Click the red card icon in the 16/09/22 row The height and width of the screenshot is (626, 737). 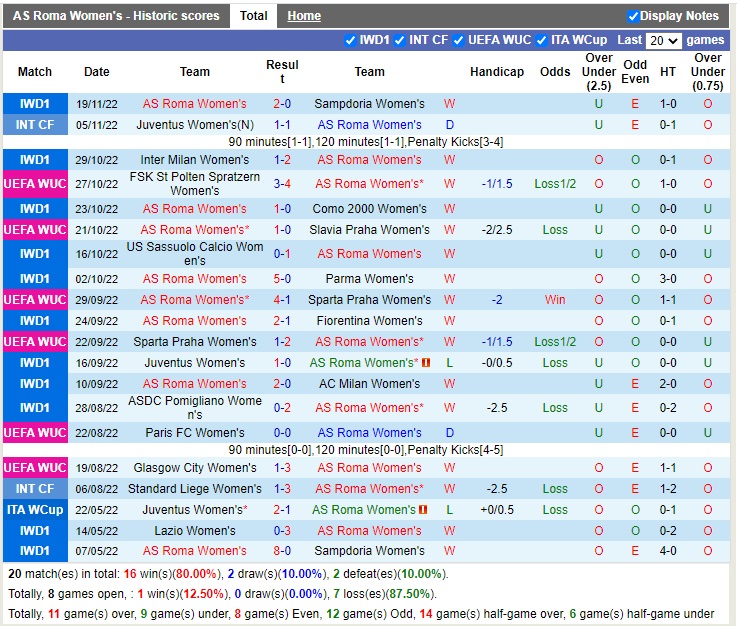click(x=426, y=363)
